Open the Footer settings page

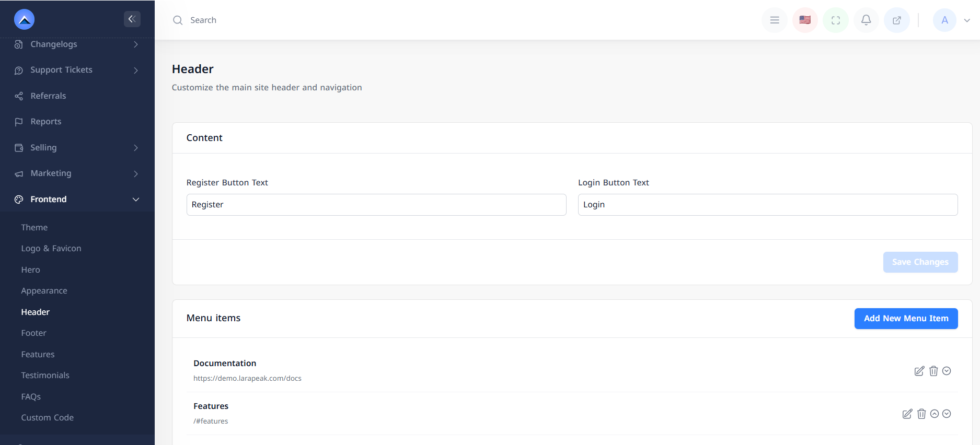[34, 333]
